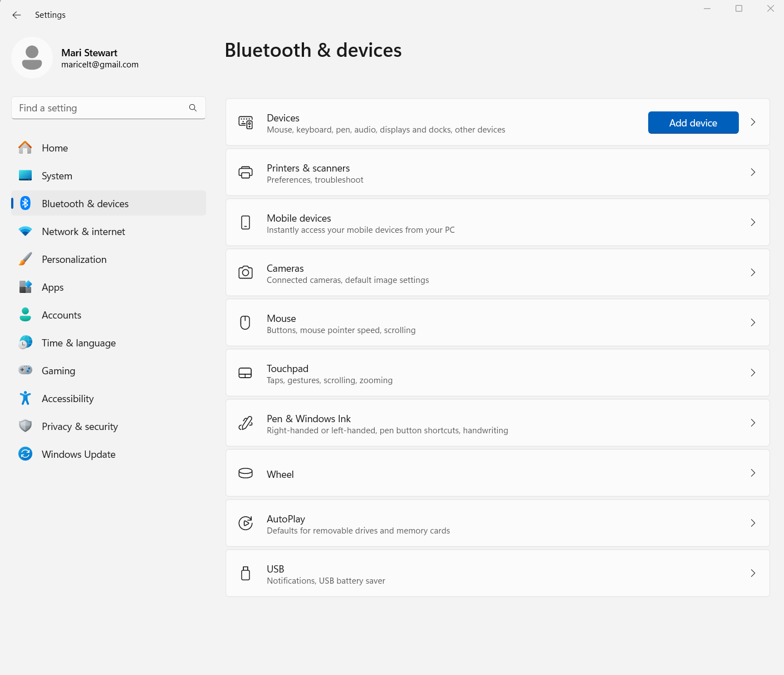The width and height of the screenshot is (784, 675).
Task: Select Apps label in sidebar
Action: coord(52,287)
